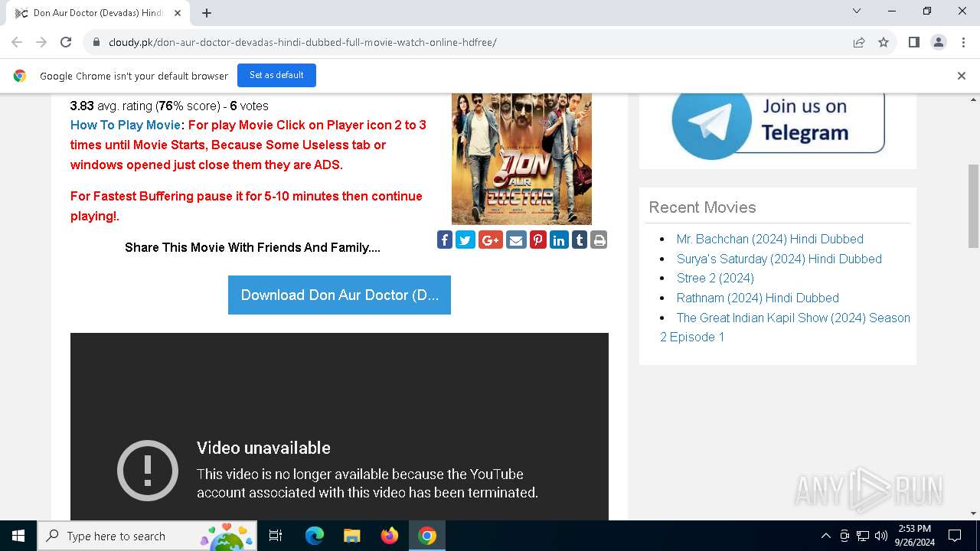980x551 pixels.
Task: Open the volume control in tray
Action: pyautogui.click(x=881, y=536)
